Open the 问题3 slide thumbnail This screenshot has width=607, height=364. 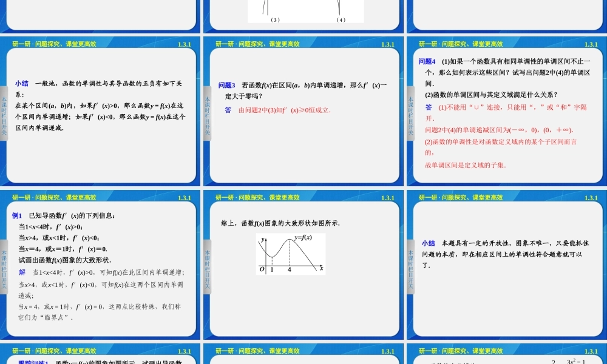pyautogui.click(x=303, y=112)
